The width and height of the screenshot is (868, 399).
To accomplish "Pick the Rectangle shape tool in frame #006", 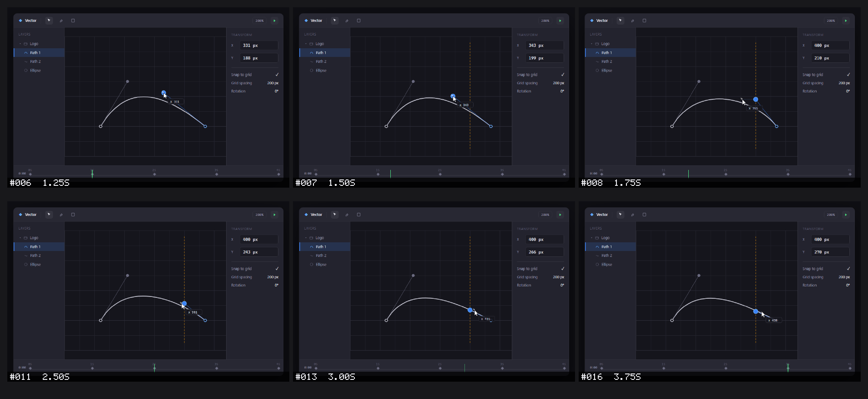I will pos(73,20).
